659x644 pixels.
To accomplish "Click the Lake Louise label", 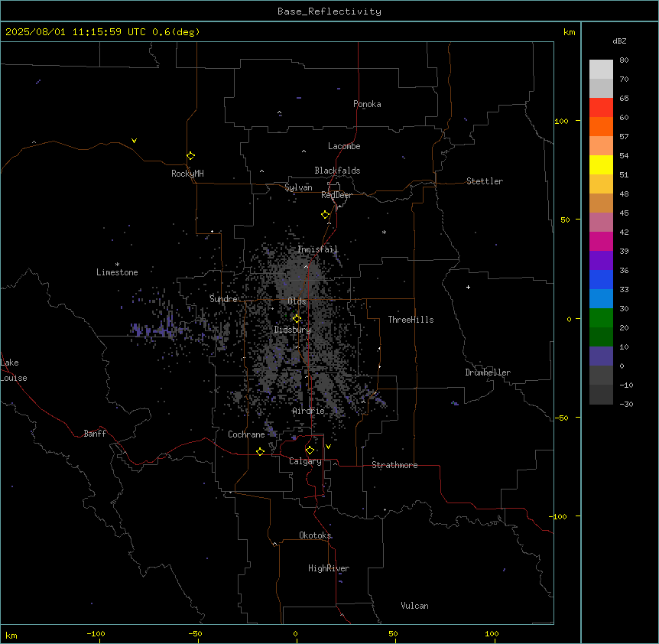I will (x=14, y=370).
